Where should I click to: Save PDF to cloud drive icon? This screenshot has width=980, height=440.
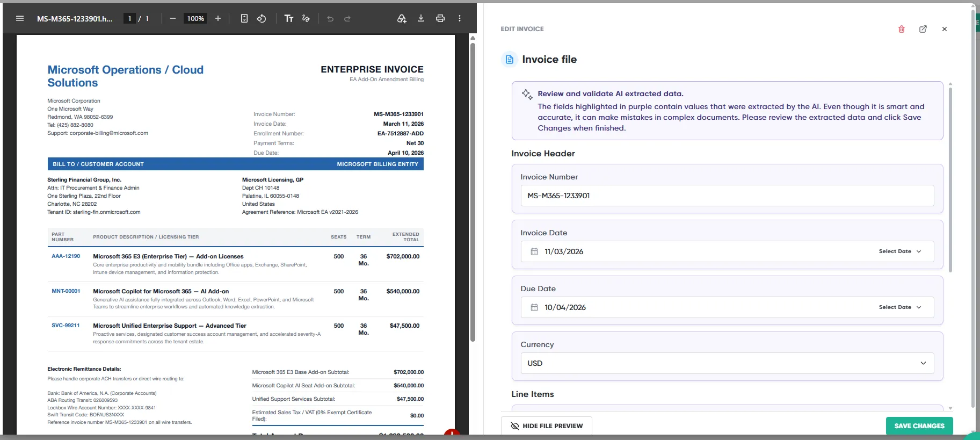(402, 18)
